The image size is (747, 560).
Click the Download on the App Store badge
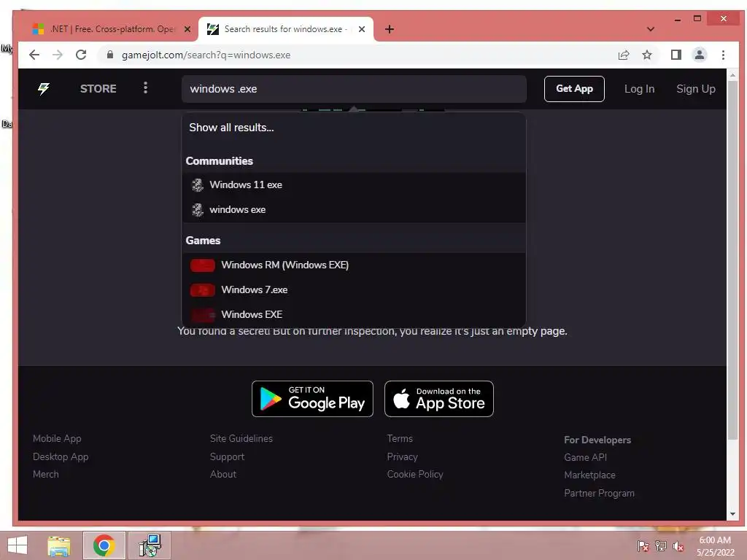click(x=438, y=399)
